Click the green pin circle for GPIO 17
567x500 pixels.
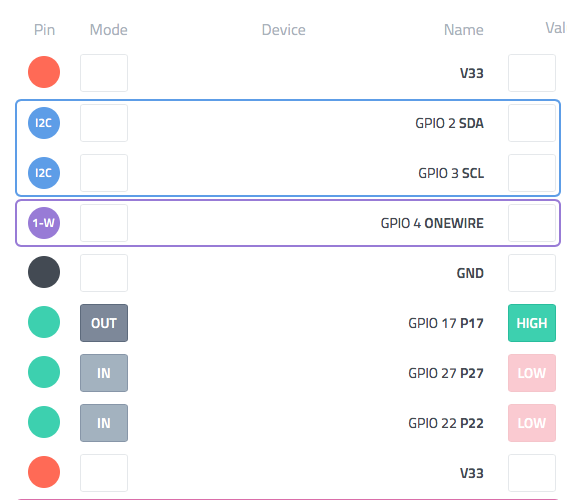[x=44, y=322]
